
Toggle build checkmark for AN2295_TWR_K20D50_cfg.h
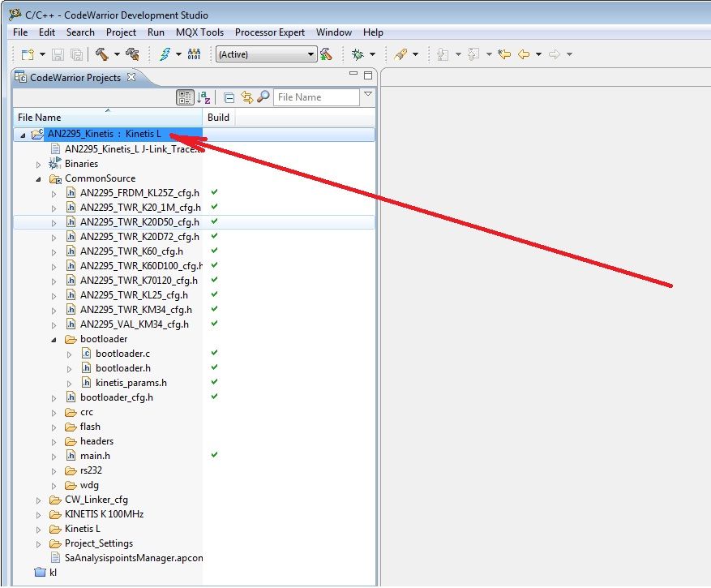[x=215, y=221]
